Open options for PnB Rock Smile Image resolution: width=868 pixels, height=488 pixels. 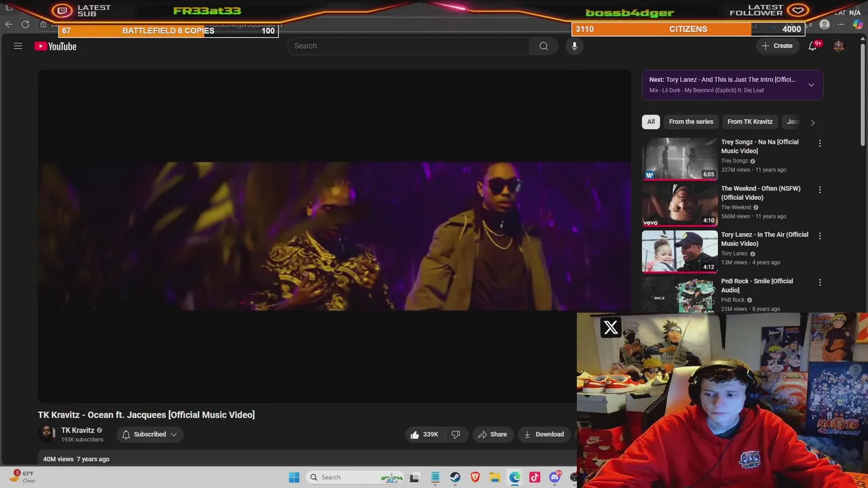(x=820, y=283)
